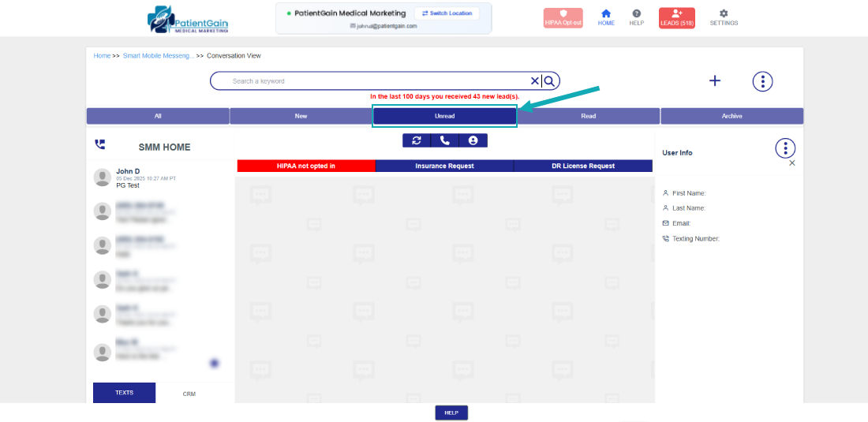Viewport: 868px width, 422px height.
Task: Switch to the CRM tab
Action: (189, 393)
